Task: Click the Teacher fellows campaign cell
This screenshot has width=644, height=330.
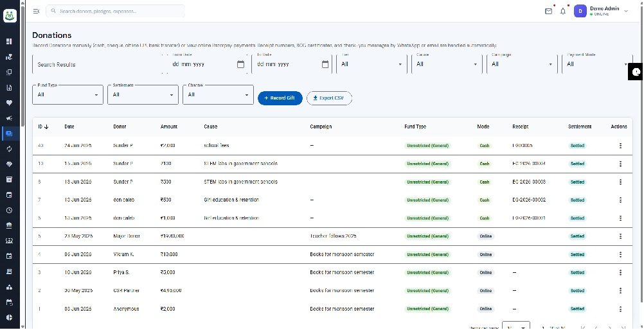Action: click(333, 236)
